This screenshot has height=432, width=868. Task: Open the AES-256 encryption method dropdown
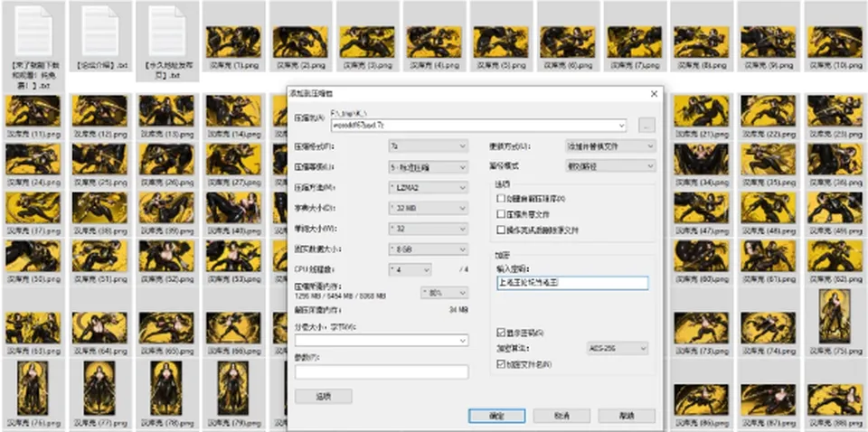pyautogui.click(x=618, y=349)
